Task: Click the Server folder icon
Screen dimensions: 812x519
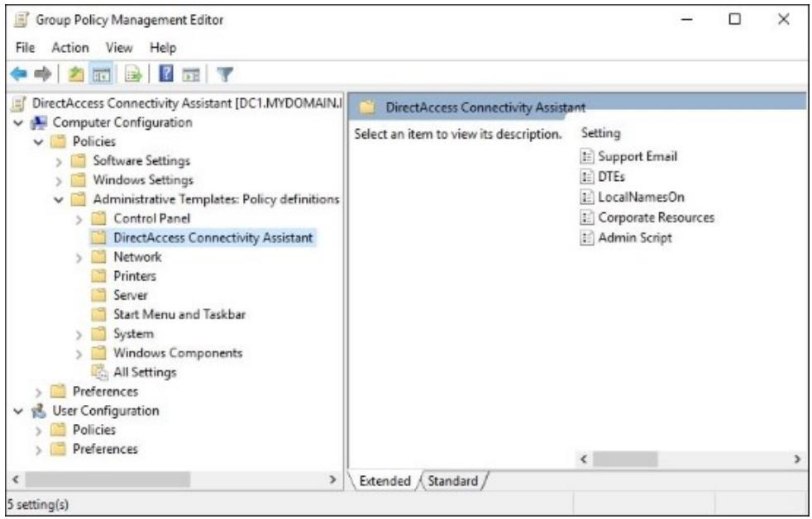Action: (x=98, y=295)
